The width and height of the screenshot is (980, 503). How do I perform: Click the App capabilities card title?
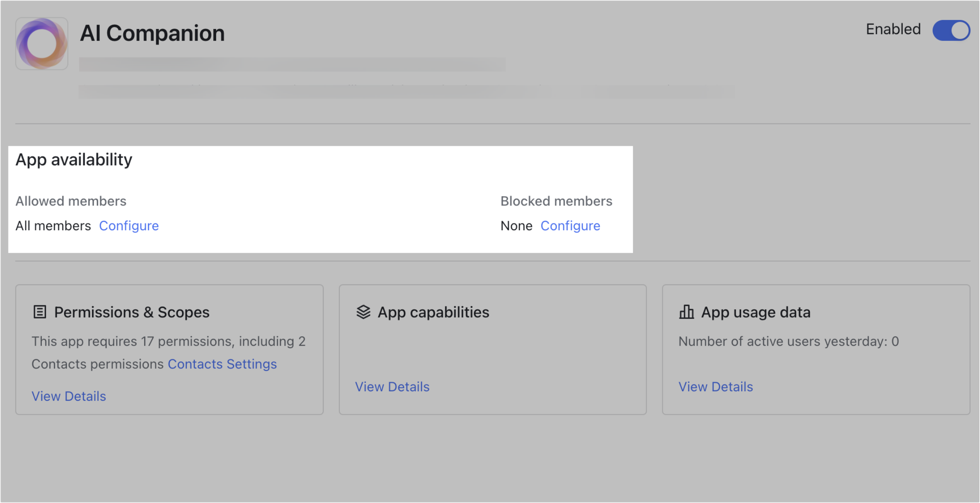tap(433, 312)
